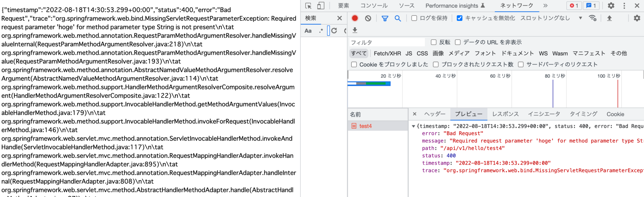644x197 pixels.
Task: Uncheck キャッシュを無効化 checkbox
Action: pos(459,18)
